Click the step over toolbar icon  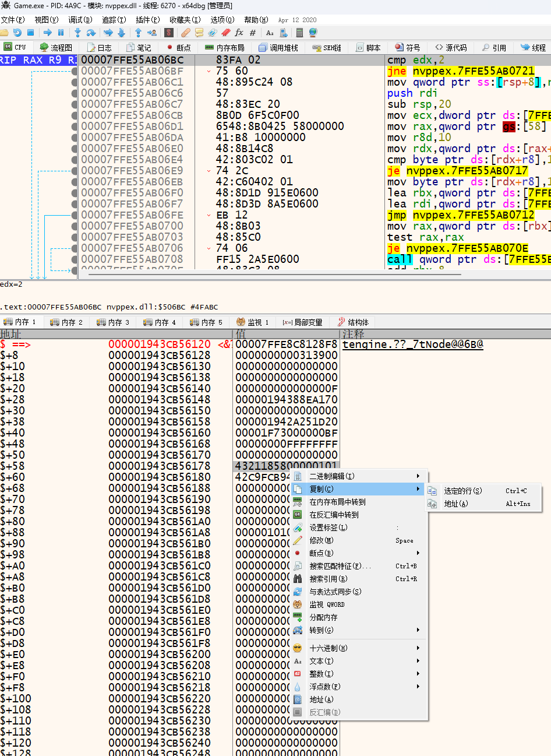(91, 33)
